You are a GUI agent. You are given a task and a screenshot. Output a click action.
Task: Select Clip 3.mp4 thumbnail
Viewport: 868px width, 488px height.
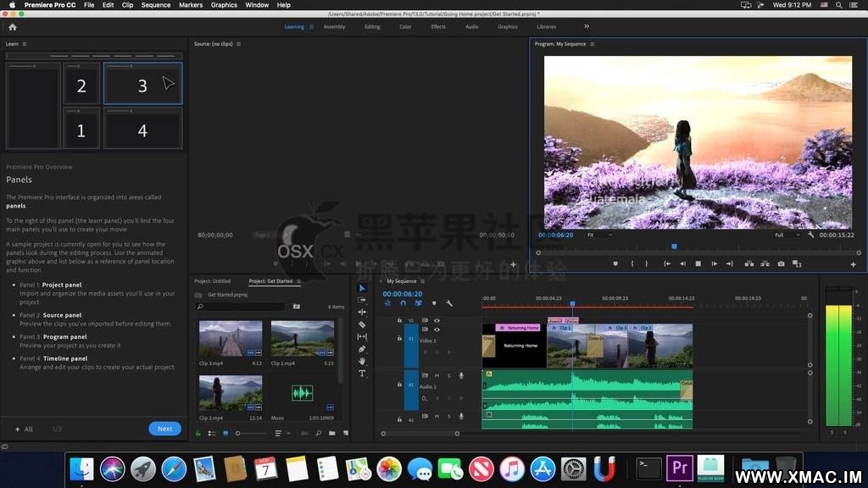(231, 339)
